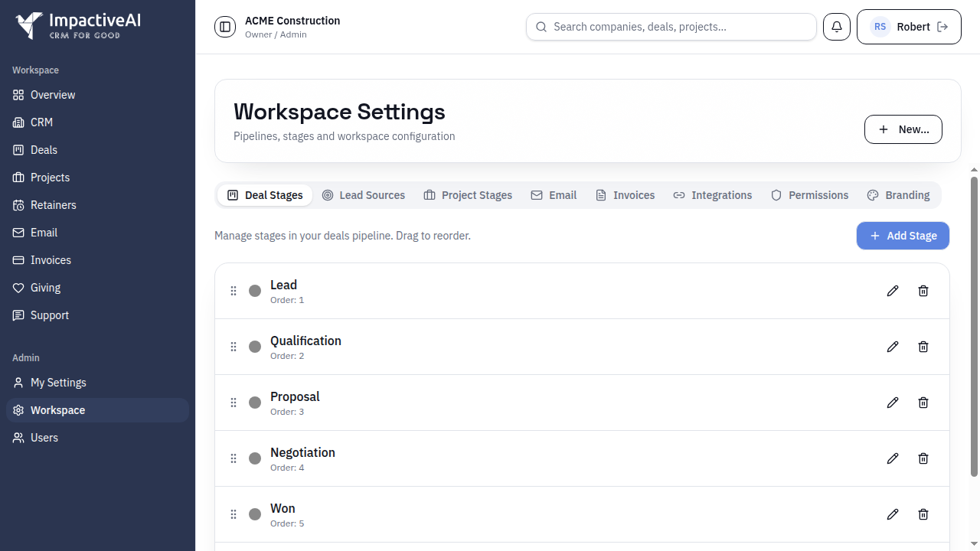Viewport: 980px width, 551px height.
Task: Click the ImpactiveAI logo
Action: tap(77, 26)
